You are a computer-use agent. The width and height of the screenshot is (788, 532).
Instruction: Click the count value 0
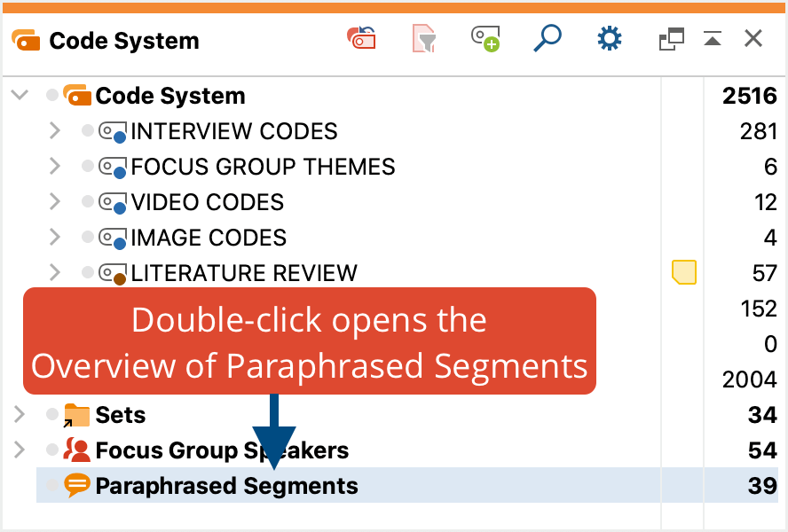pos(771,345)
